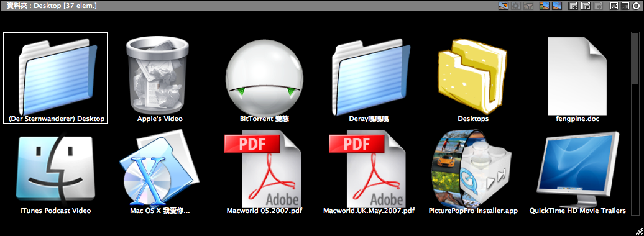
Task: Click the PicturePopPro Installer.app file name
Action: click(473, 211)
